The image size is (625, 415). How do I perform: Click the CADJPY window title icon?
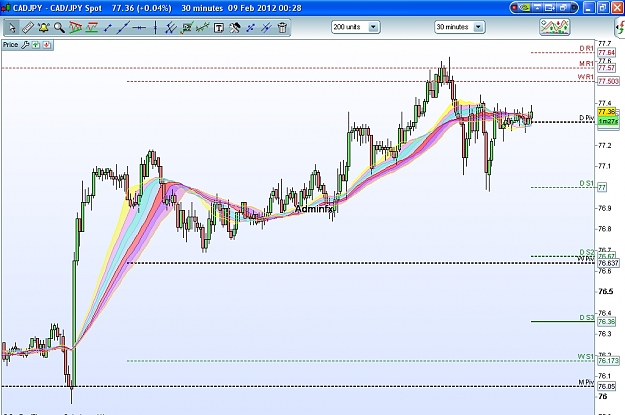point(6,8)
